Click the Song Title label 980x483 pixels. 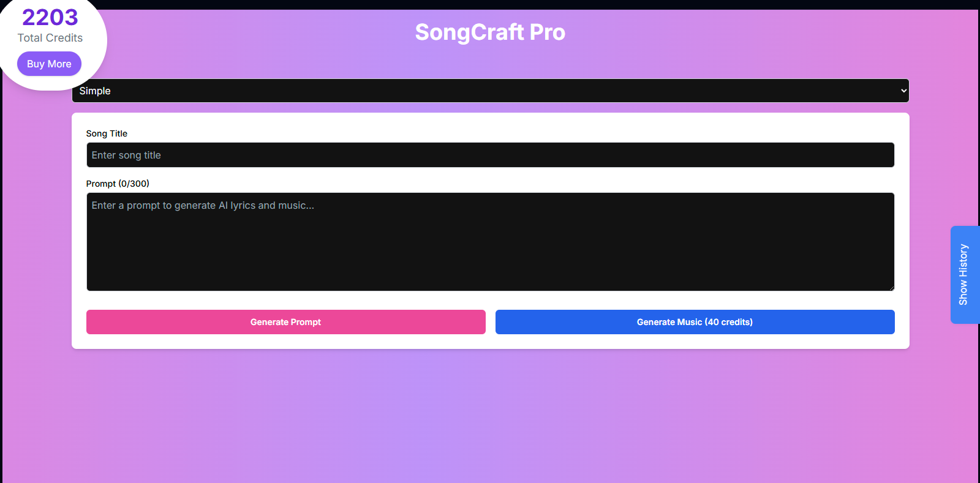coord(107,133)
